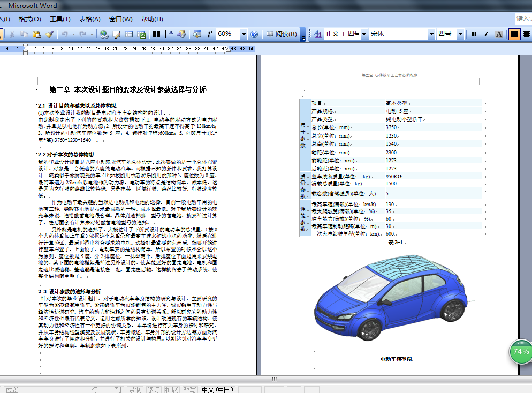
Task: Open the zoom 60% dropdown
Action: [x=244, y=34]
